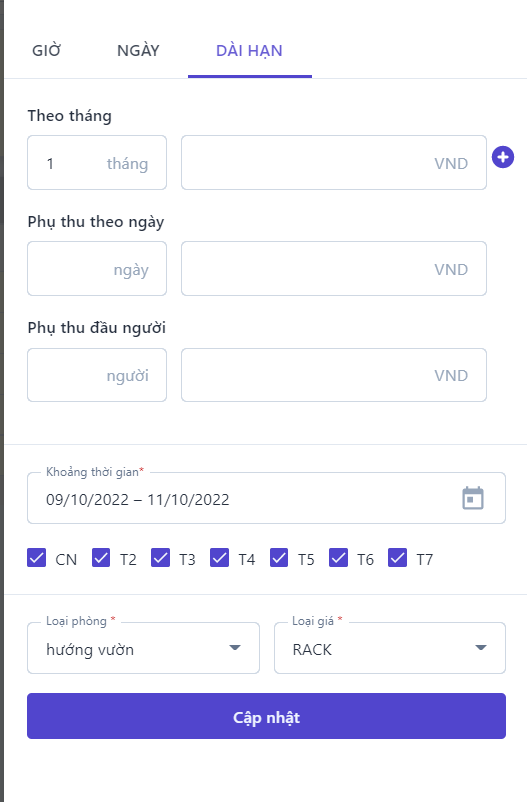Click the Khoảng thời gian date range field
The height and width of the screenshot is (802, 527).
(266, 498)
